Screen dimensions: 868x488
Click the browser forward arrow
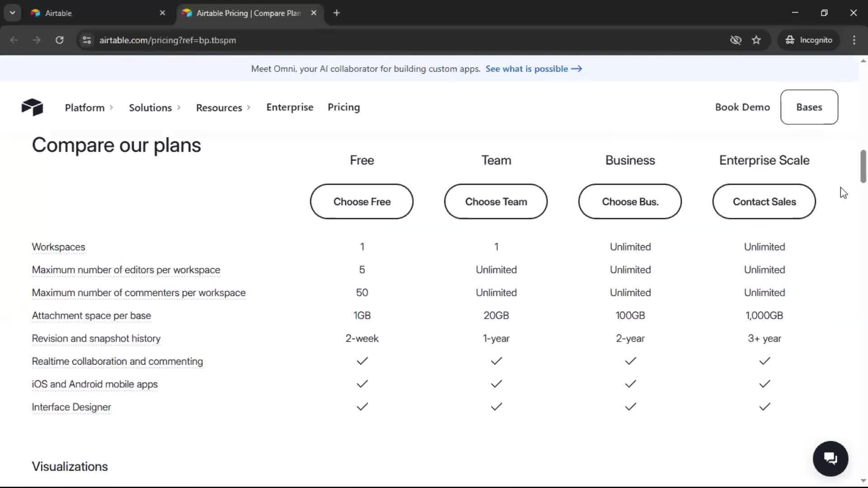click(x=37, y=40)
